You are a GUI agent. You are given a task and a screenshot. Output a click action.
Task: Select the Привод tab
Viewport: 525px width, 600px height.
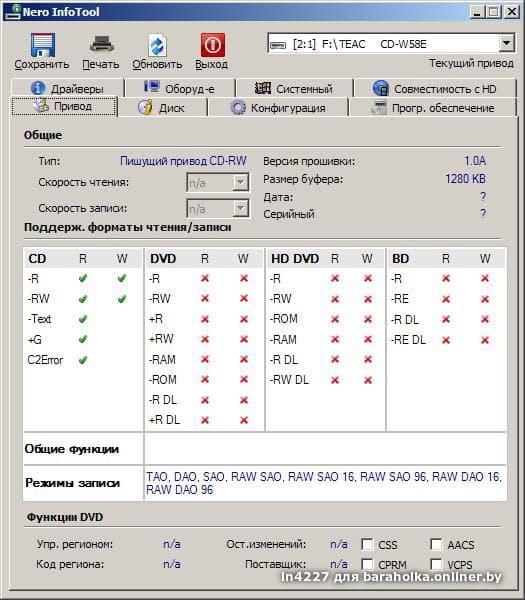64,106
